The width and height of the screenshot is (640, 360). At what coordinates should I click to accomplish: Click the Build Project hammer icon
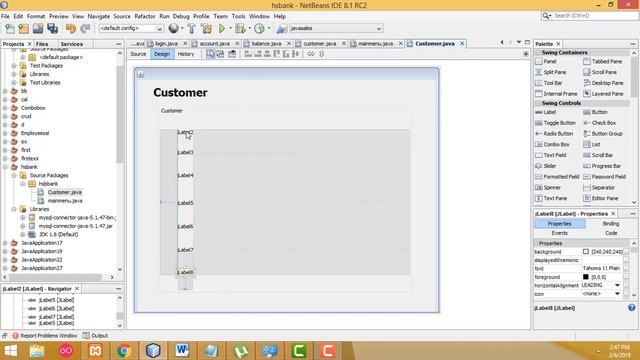pos(191,29)
